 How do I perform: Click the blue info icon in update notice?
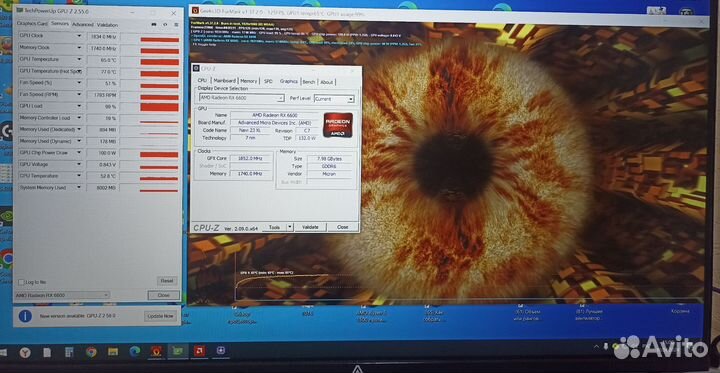coord(25,316)
